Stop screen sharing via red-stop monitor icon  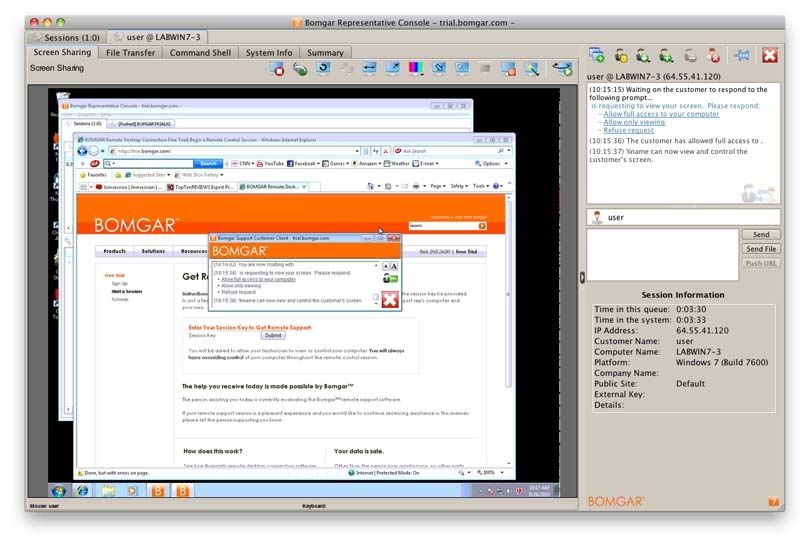point(278,69)
